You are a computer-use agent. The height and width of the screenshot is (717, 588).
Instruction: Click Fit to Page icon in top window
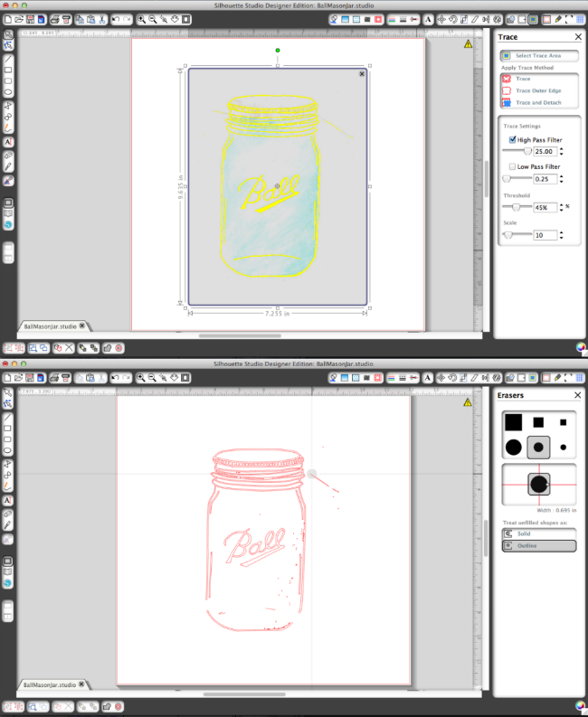tap(186, 19)
